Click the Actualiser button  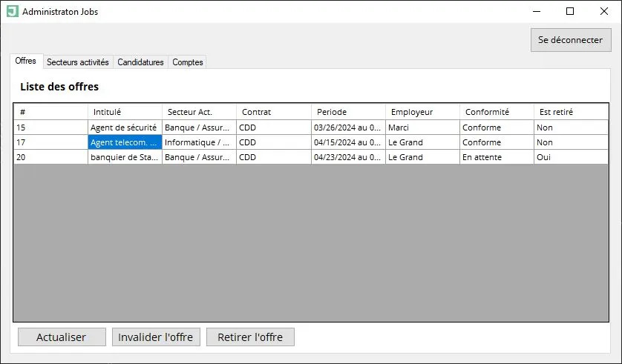click(x=62, y=337)
